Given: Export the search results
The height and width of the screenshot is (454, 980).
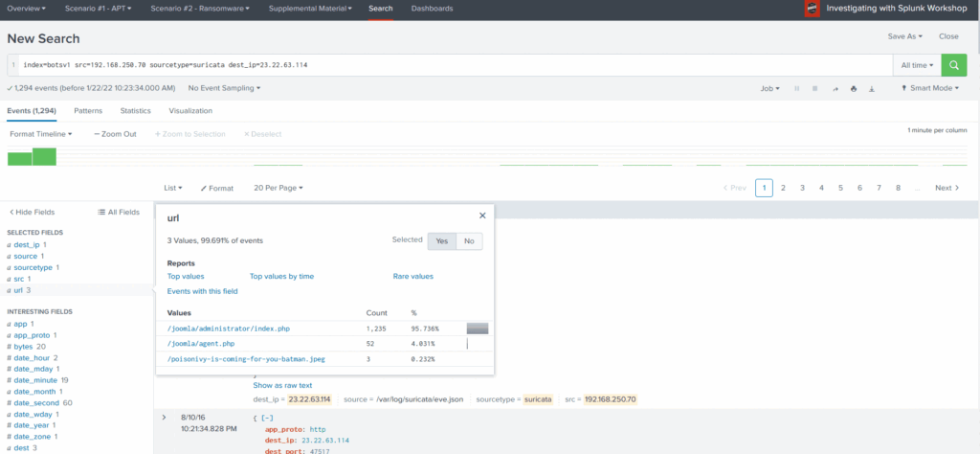Looking at the screenshot, I should pyautogui.click(x=871, y=89).
